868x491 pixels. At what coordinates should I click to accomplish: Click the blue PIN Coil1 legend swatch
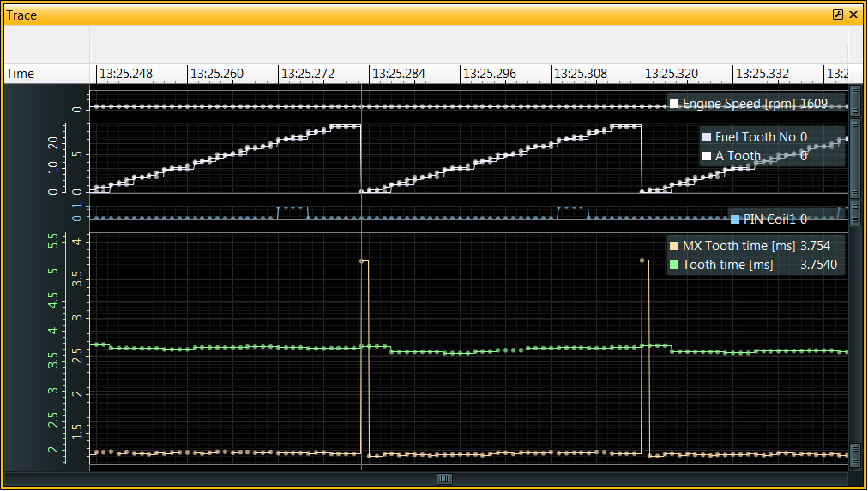coord(734,219)
